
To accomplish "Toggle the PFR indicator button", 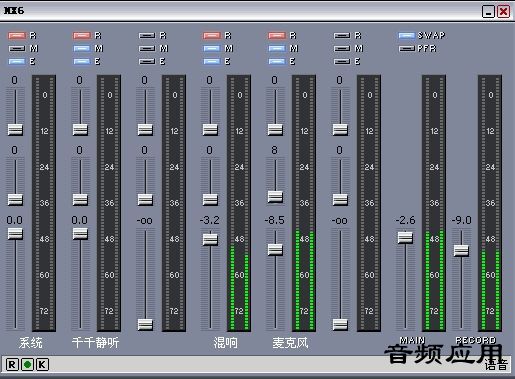I will [407, 49].
